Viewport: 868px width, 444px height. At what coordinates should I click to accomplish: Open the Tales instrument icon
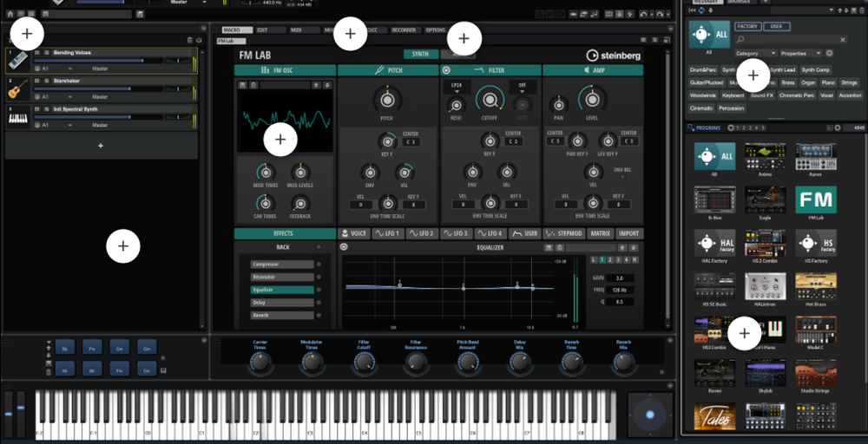click(714, 416)
